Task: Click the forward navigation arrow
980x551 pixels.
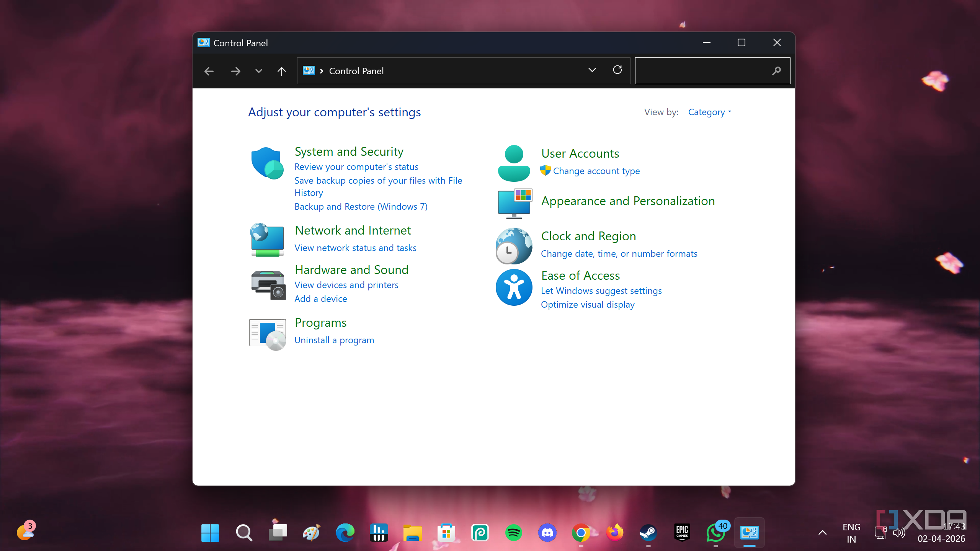Action: (236, 71)
